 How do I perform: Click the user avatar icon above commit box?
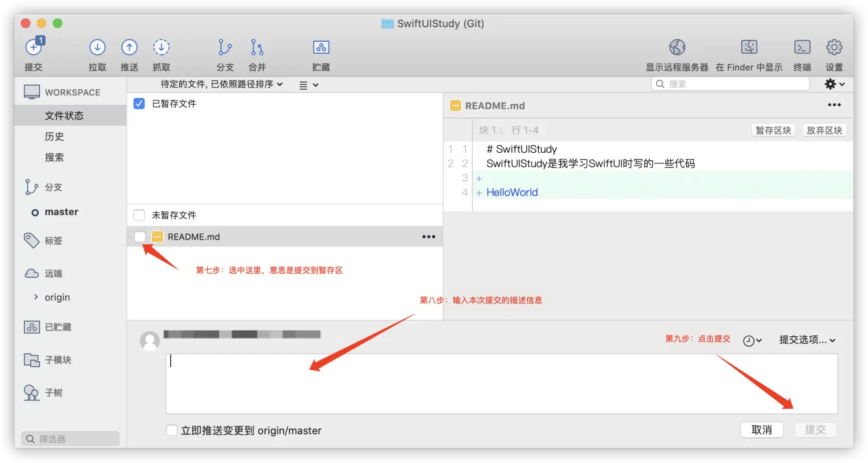(x=150, y=341)
